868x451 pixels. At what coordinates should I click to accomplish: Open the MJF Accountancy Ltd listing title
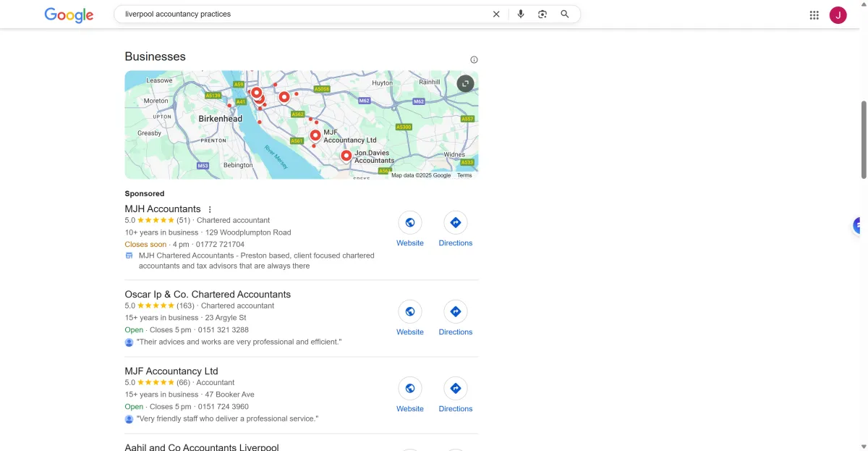coord(171,371)
